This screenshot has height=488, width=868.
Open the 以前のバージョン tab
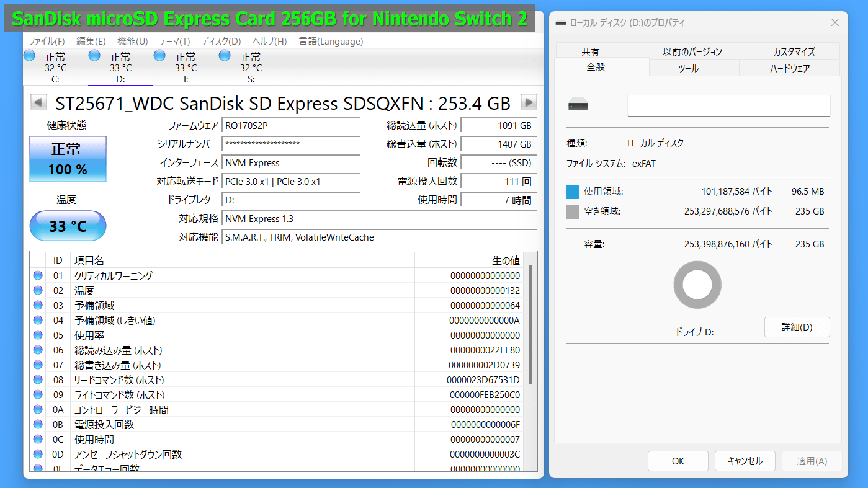pyautogui.click(x=692, y=51)
